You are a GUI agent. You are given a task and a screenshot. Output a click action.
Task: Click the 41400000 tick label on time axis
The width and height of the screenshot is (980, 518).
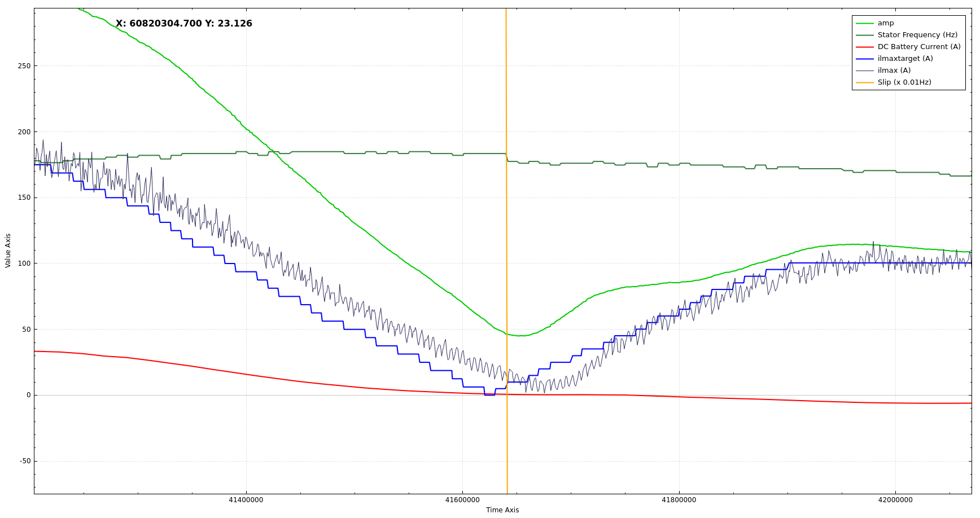246,500
